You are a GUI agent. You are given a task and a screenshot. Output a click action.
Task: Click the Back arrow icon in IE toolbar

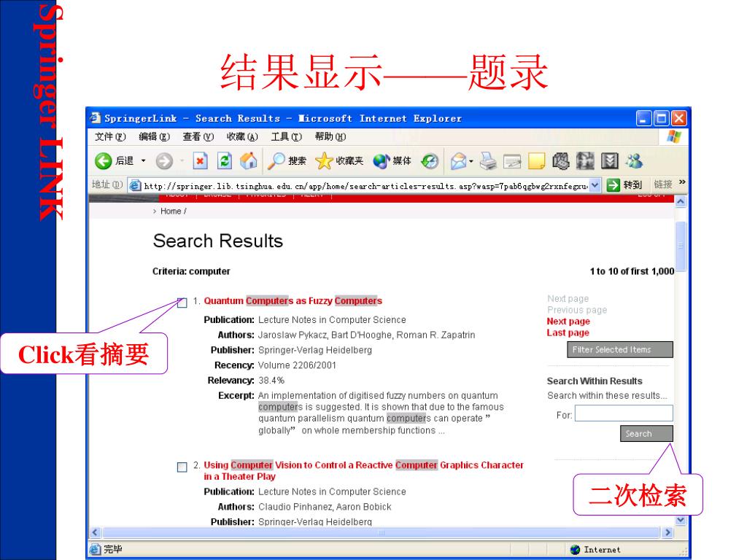pos(103,161)
